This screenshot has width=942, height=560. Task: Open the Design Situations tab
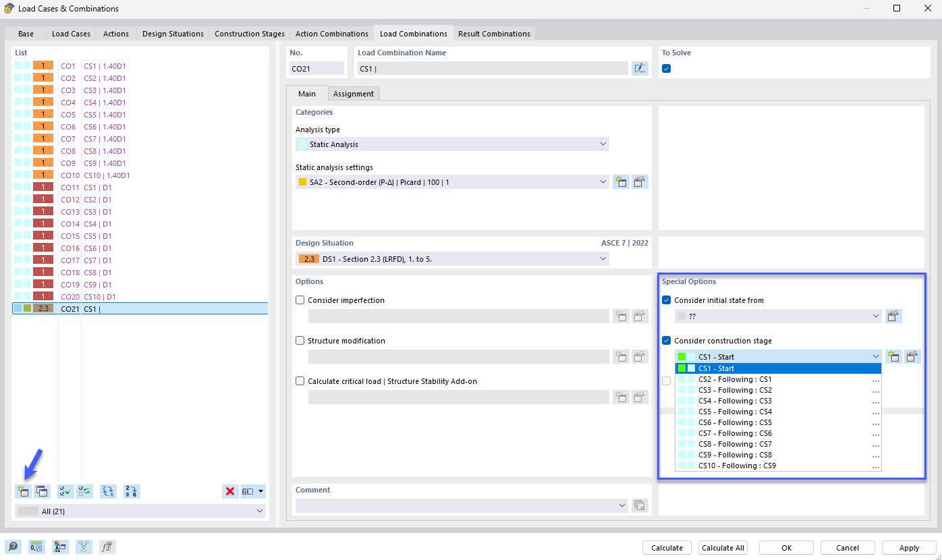click(x=173, y=34)
